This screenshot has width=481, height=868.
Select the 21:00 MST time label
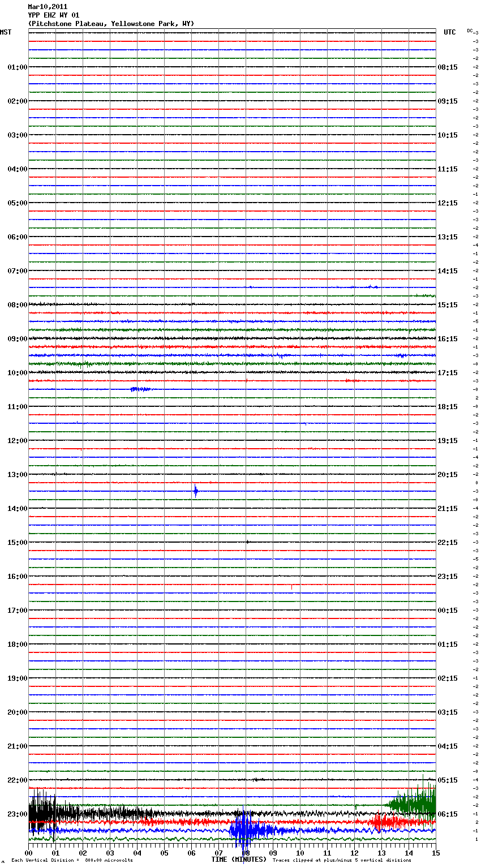click(x=18, y=746)
